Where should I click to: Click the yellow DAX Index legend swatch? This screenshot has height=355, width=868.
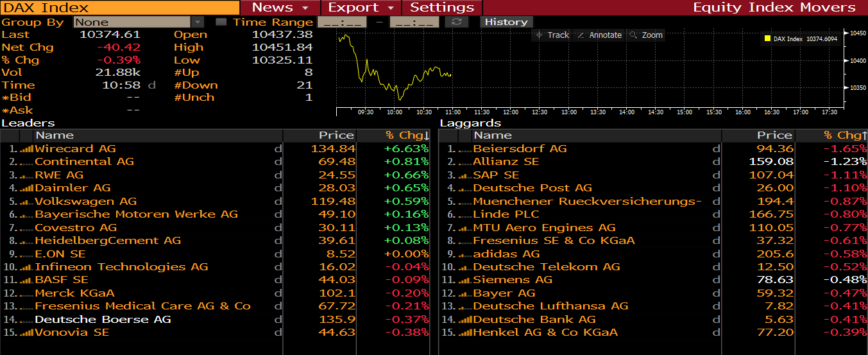coord(767,39)
